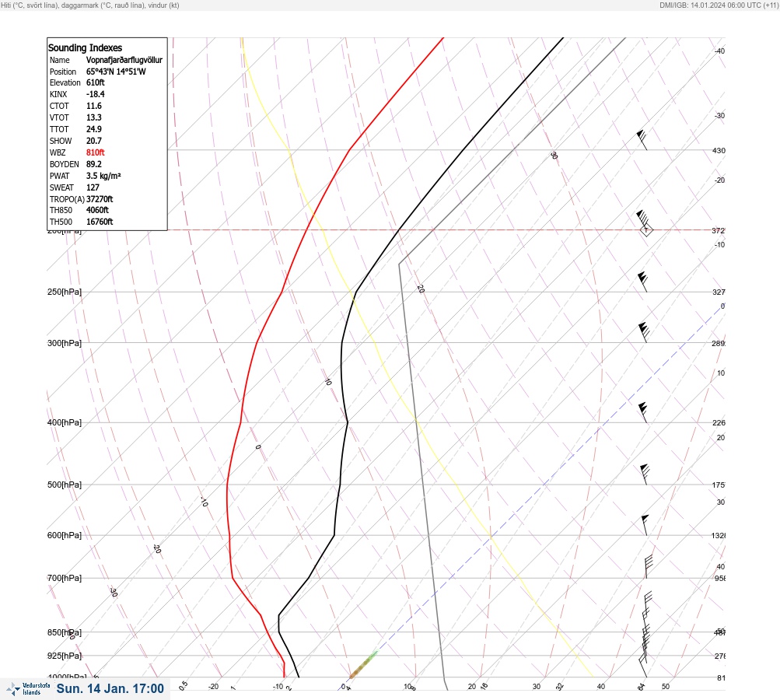Select the TH850 value 4060ft
Image resolution: width=780 pixels, height=700 pixels.
[97, 210]
